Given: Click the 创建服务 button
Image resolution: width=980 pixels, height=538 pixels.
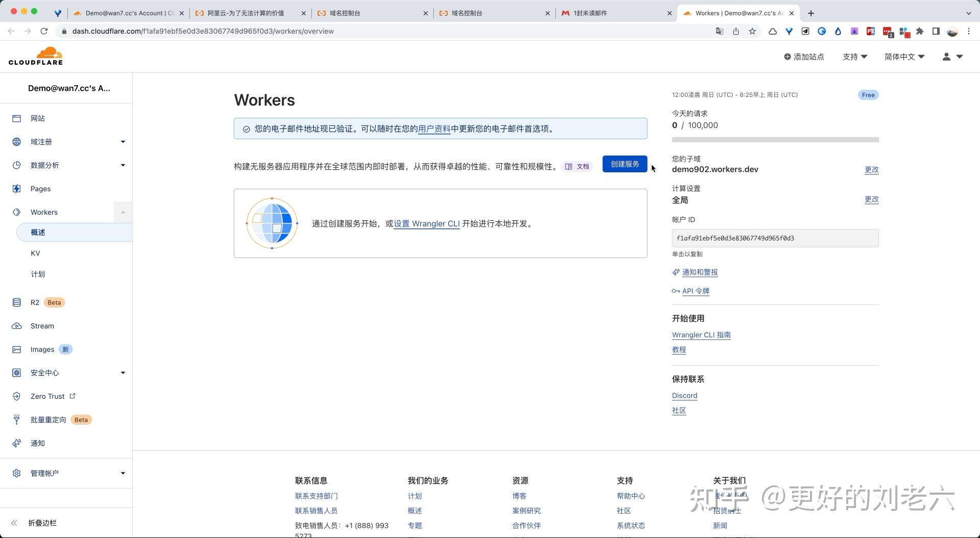Looking at the screenshot, I should (625, 164).
